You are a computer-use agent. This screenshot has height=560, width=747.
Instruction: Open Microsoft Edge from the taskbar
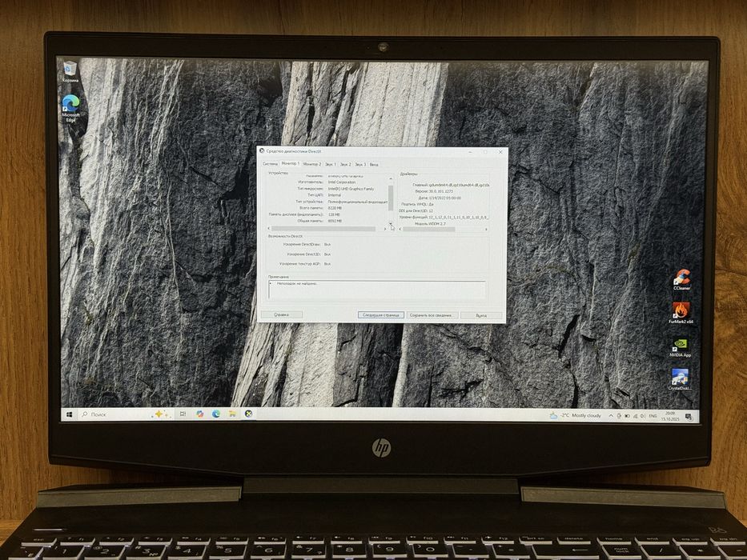[x=216, y=414]
